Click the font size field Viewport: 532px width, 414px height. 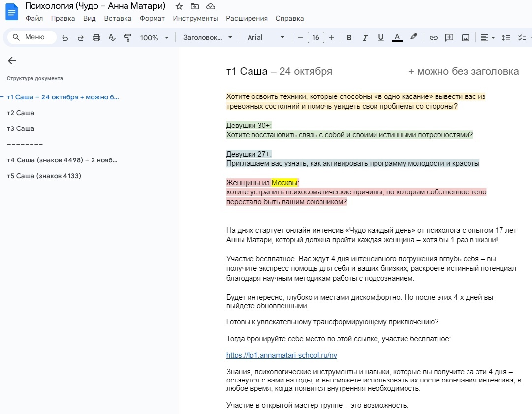coord(315,38)
